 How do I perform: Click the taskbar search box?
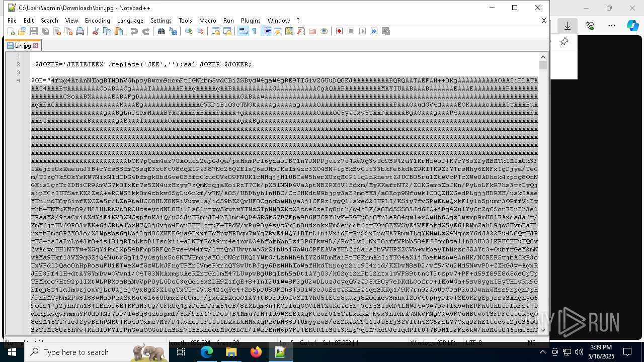point(97,352)
